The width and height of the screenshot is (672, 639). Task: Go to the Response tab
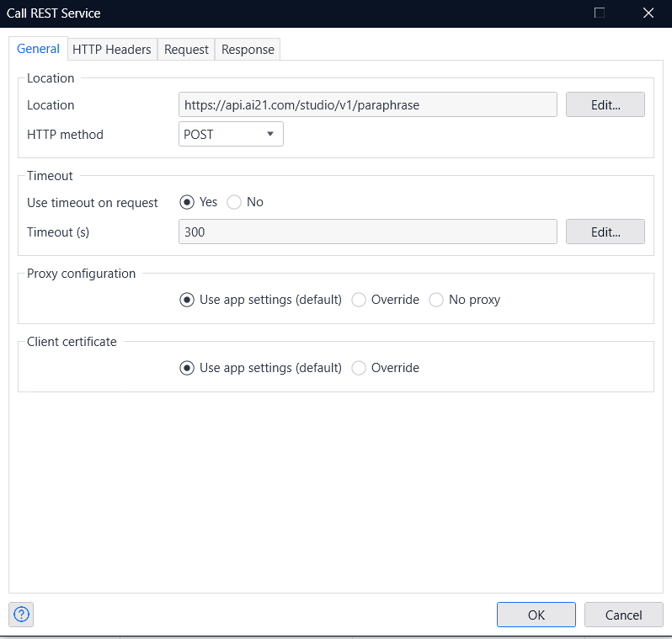(248, 50)
